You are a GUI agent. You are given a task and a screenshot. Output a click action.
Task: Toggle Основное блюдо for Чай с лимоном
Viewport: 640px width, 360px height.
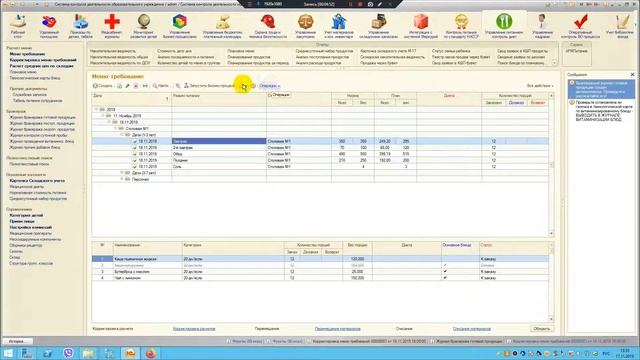pos(445,278)
